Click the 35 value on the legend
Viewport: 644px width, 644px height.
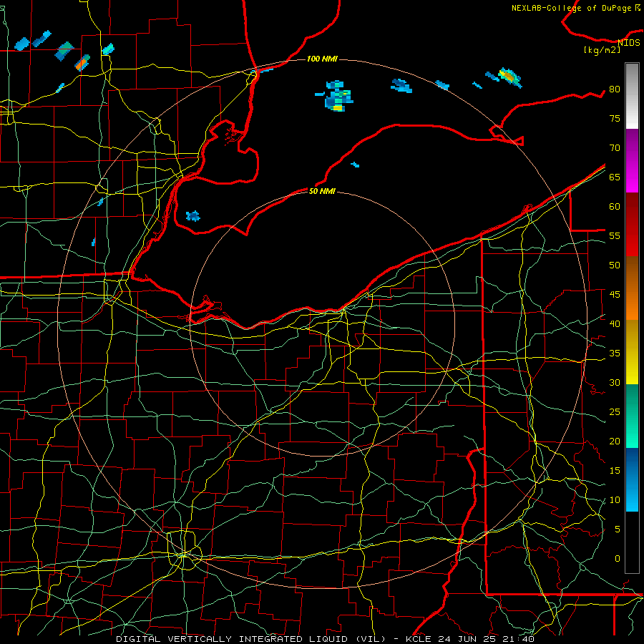[615, 353]
